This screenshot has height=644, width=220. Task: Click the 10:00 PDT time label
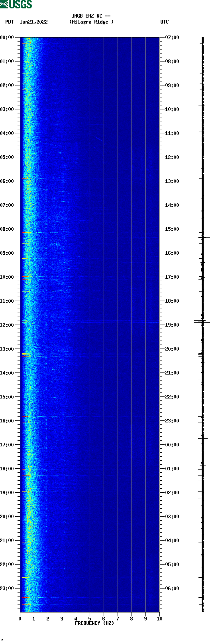tap(7, 277)
